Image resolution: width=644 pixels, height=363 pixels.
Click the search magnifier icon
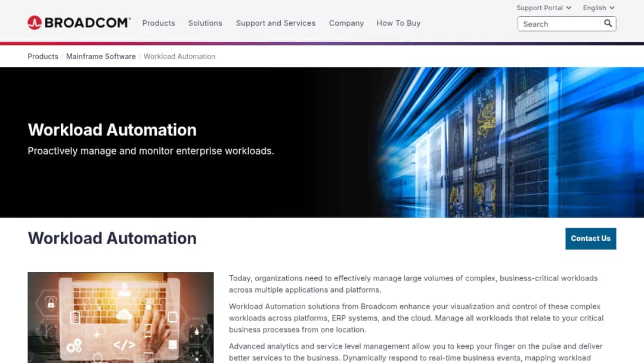pyautogui.click(x=608, y=23)
